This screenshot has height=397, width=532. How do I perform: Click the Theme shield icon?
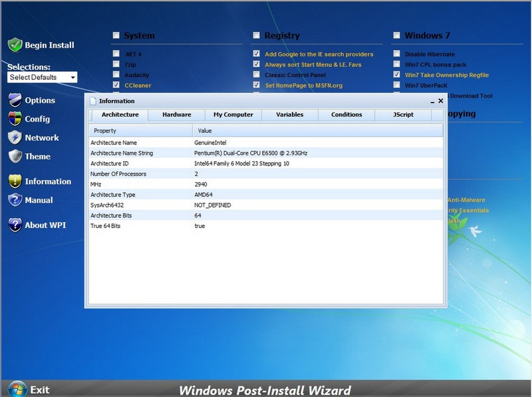point(15,156)
